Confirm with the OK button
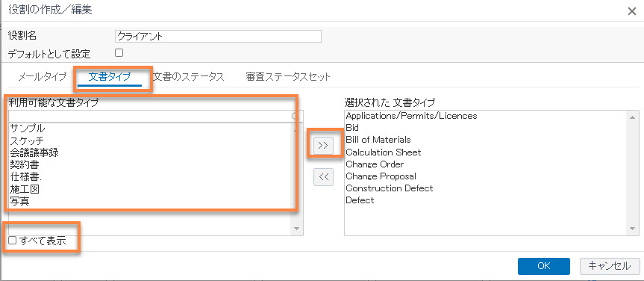Image resolution: width=644 pixels, height=281 pixels. tap(544, 266)
